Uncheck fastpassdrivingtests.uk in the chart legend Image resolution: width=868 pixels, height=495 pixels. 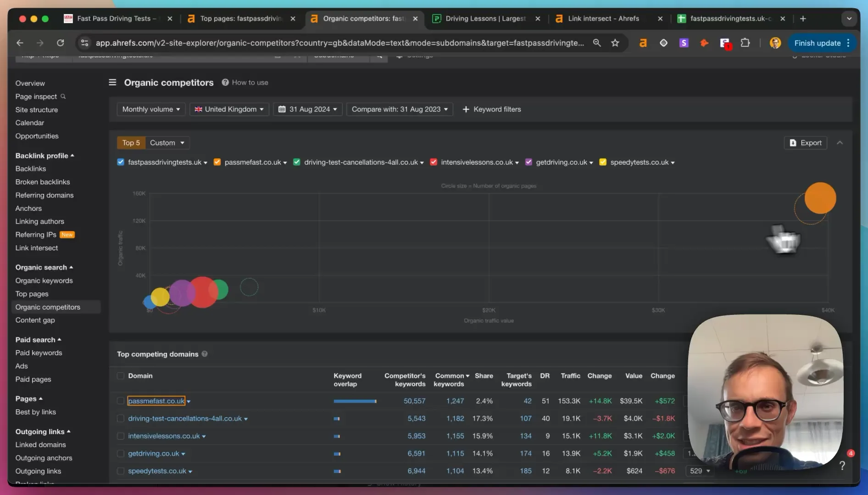tap(121, 162)
